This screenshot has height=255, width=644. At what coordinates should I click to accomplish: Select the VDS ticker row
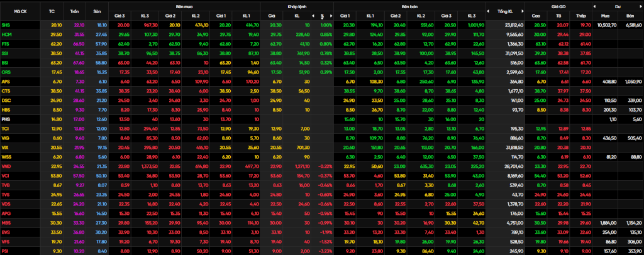pos(322,204)
